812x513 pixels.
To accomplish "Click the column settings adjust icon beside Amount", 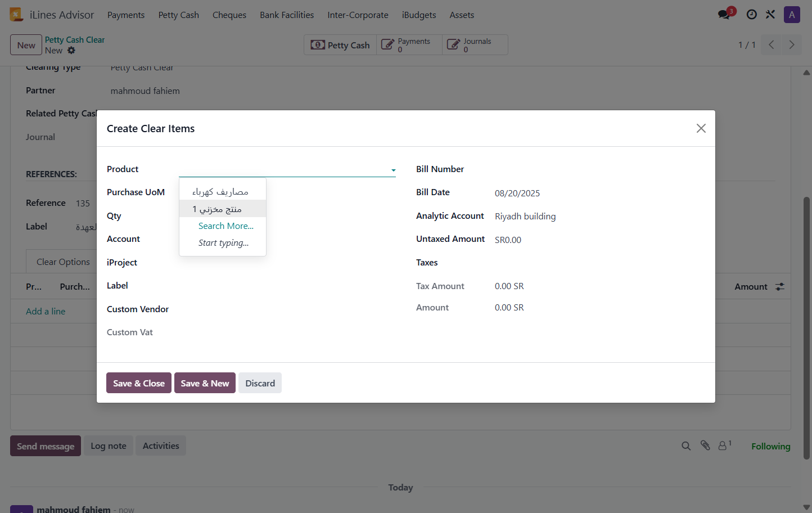I will pos(780,286).
